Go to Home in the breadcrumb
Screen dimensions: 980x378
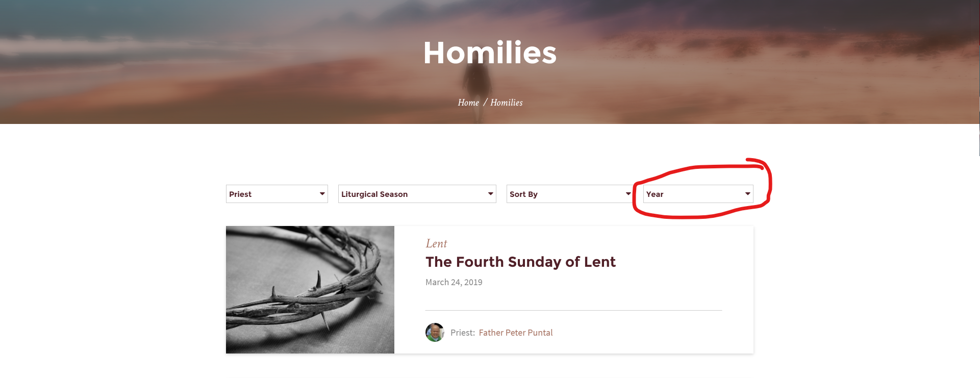click(468, 103)
